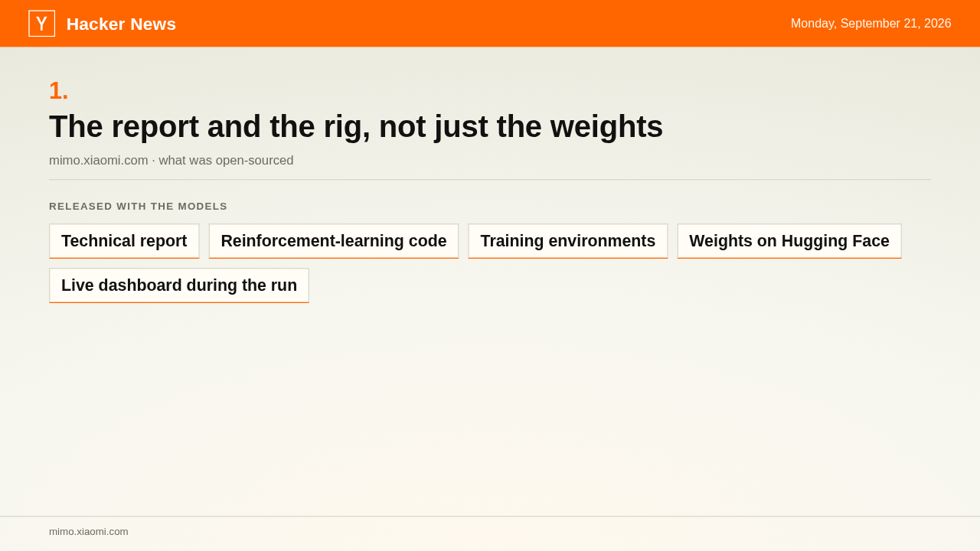
Task: Click the Released with the models label
Action: click(x=139, y=206)
